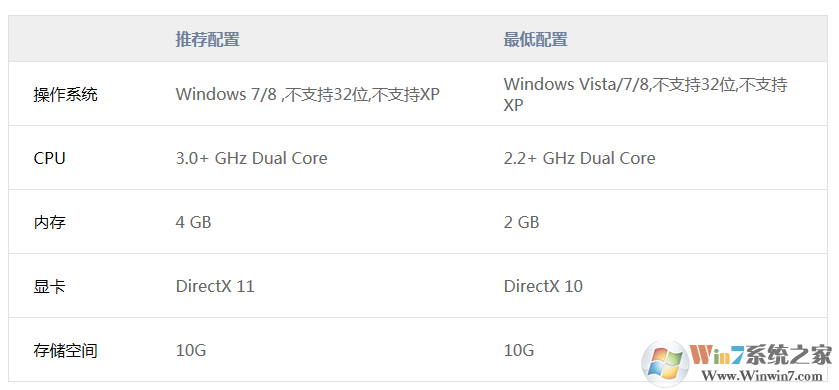839x390 pixels.
Task: Select the Windows Vista/7/8 minimum OS cell
Action: pyautogui.click(x=645, y=95)
